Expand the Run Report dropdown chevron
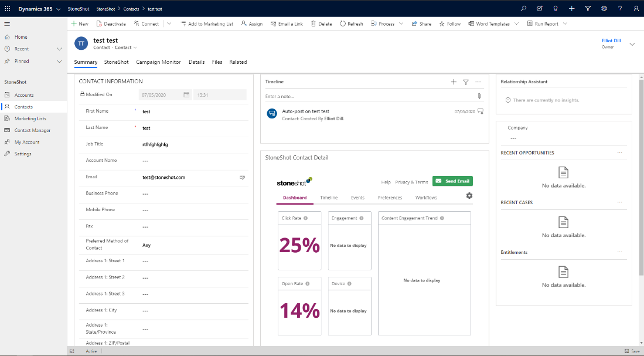Screen dimensions: 644x356 coord(565,24)
